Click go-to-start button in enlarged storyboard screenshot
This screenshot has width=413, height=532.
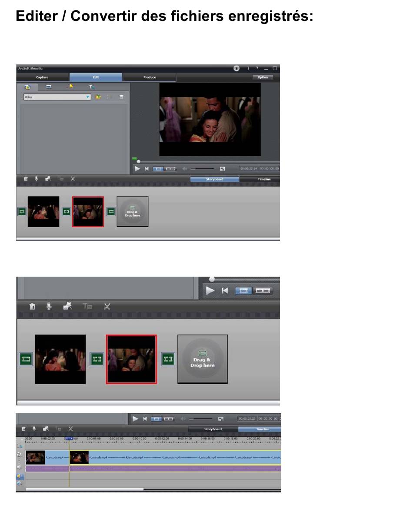point(225,291)
